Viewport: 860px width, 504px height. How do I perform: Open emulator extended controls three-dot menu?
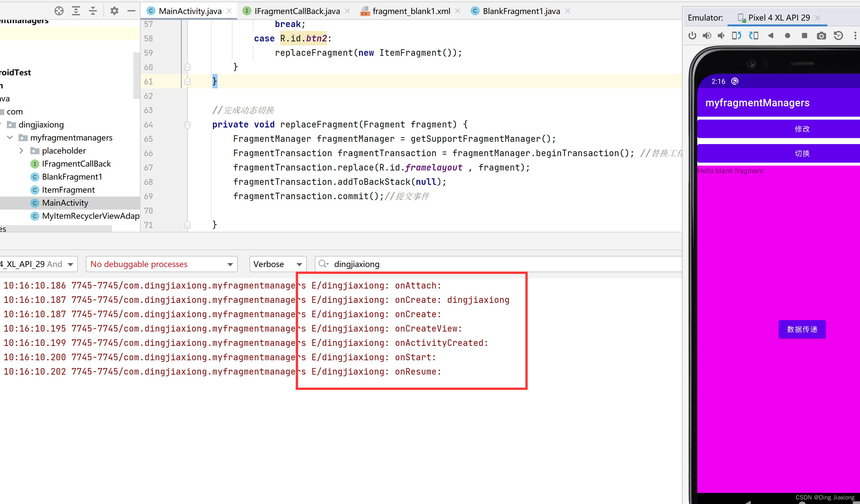(x=855, y=36)
